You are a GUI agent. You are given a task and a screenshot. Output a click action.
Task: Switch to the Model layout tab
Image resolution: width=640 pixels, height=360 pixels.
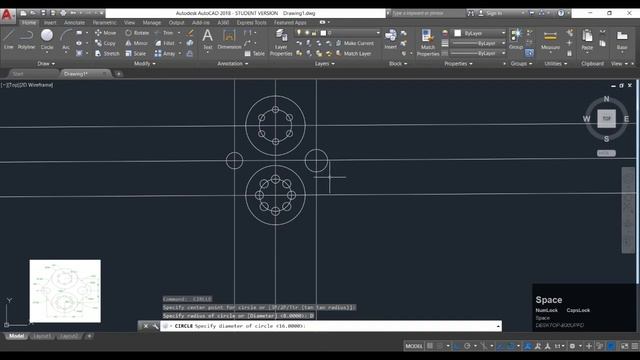[x=16, y=336]
